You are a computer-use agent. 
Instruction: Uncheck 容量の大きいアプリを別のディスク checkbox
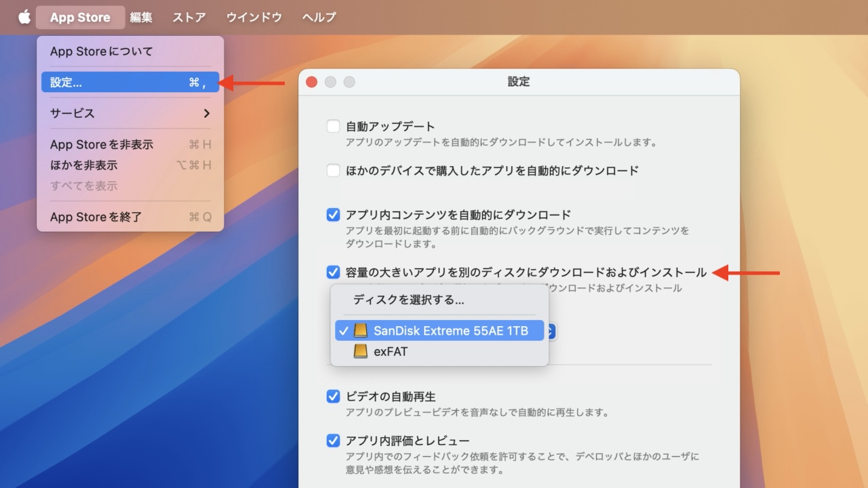(333, 272)
